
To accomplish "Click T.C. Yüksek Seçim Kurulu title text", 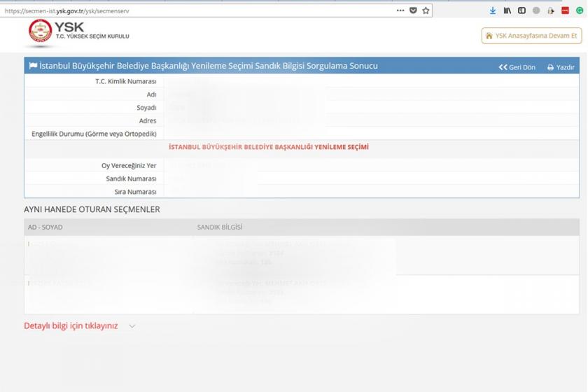I will tap(92, 36).
